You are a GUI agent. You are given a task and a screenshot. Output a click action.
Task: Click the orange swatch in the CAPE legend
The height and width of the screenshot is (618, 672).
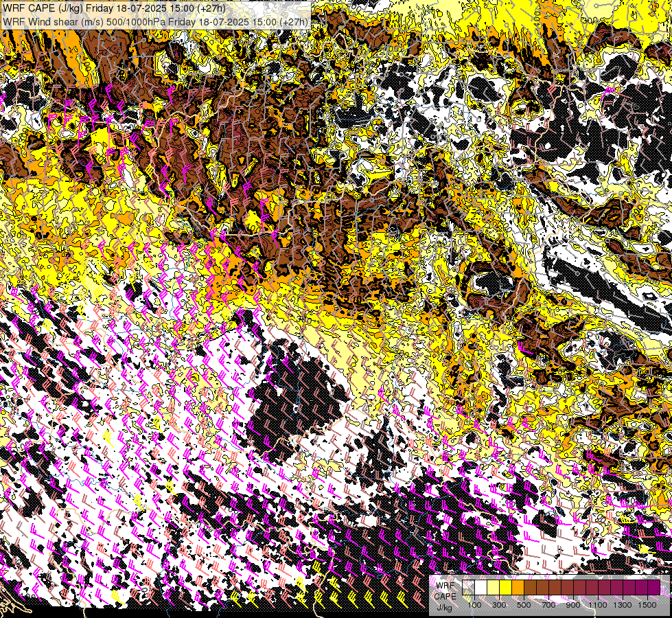coord(518,587)
